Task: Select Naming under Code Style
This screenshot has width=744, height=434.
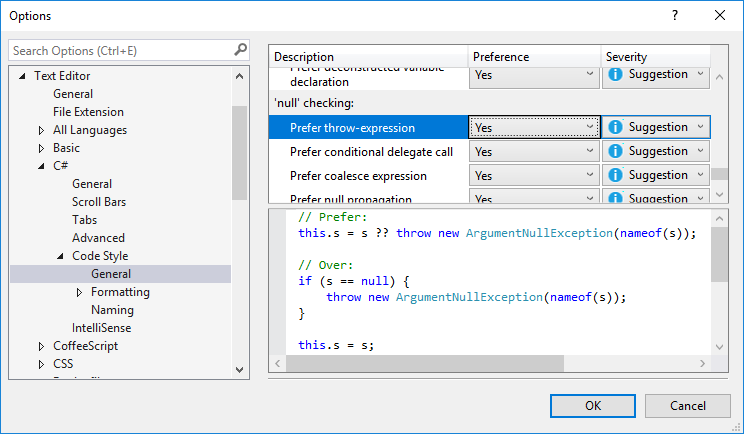Action: coord(112,310)
